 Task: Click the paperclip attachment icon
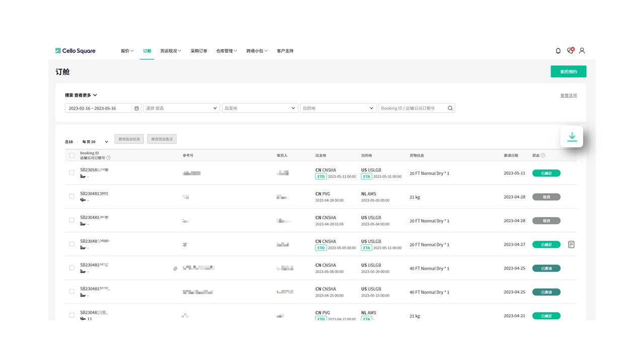[x=175, y=268]
